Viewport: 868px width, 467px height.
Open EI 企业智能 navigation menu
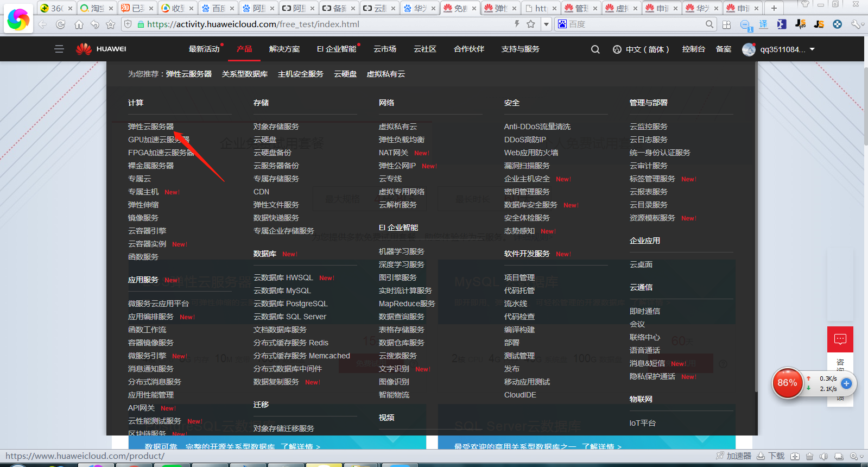[337, 49]
